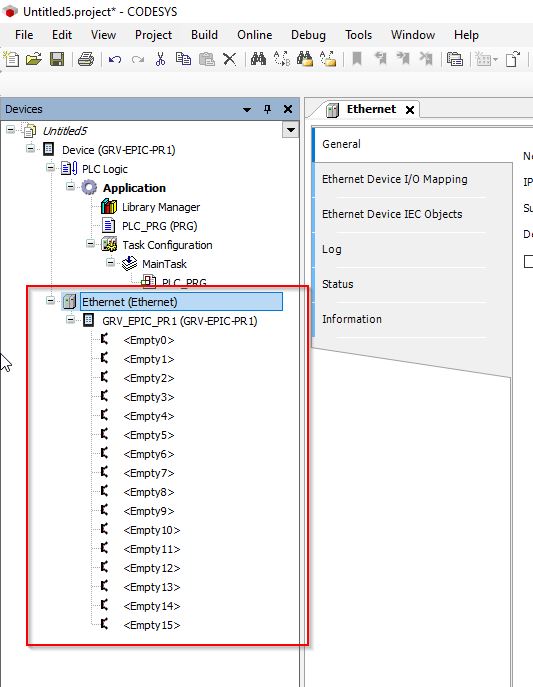The height and width of the screenshot is (687, 533).
Task: Click the Print toolbar icon
Action: pos(86,59)
